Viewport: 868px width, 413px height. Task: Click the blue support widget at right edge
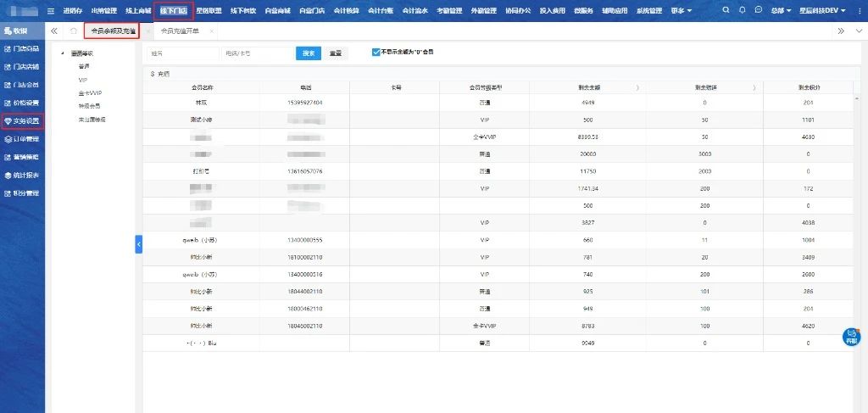[852, 337]
